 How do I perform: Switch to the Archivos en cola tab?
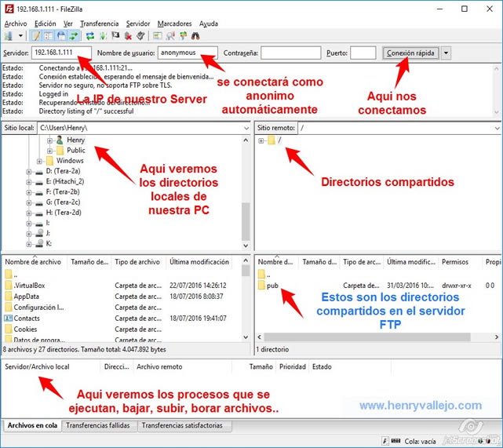point(32,425)
